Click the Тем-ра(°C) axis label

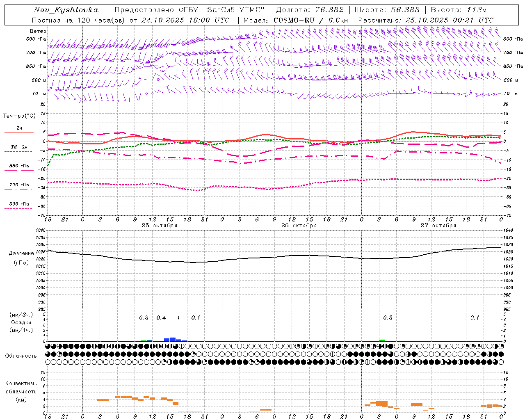pyautogui.click(x=19, y=116)
